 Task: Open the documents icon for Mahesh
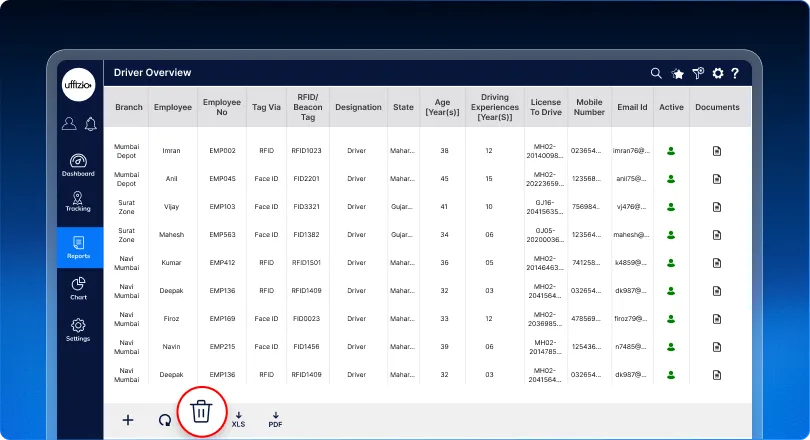pos(716,234)
